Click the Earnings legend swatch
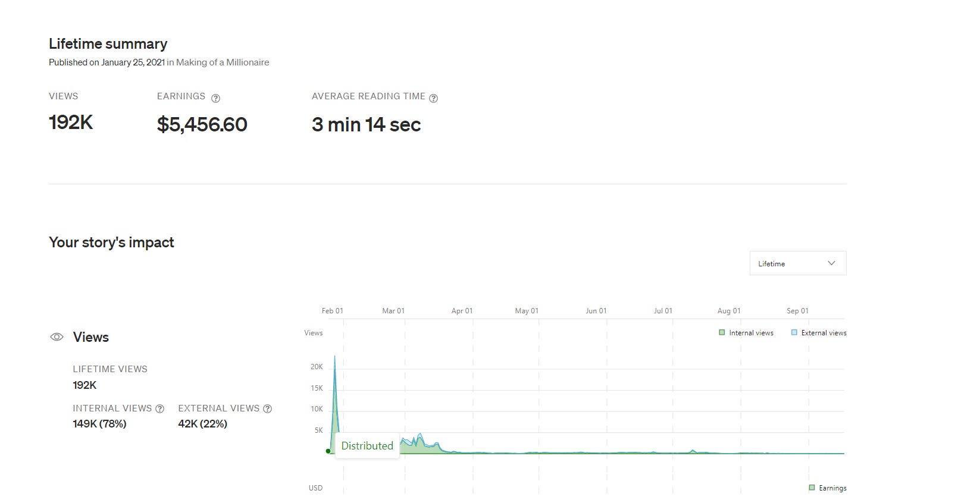 pyautogui.click(x=812, y=488)
